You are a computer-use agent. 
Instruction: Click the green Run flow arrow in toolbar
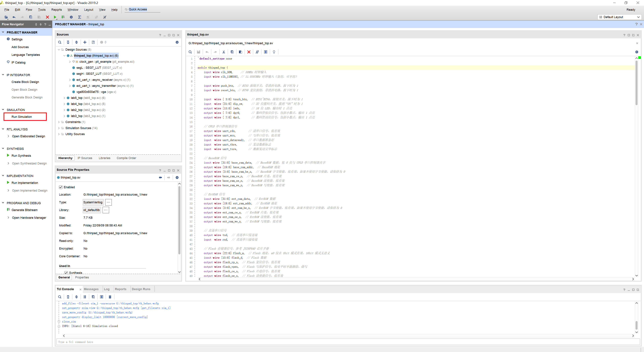[55, 17]
